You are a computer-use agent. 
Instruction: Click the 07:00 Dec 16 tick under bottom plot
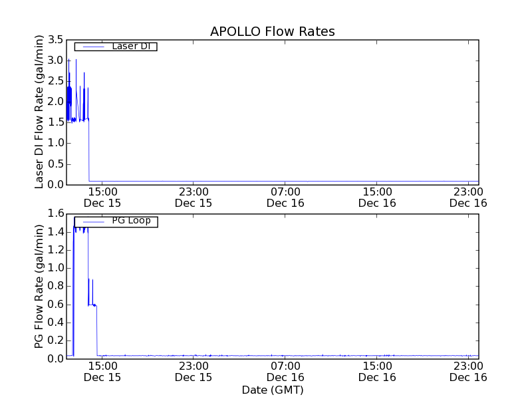pos(285,371)
